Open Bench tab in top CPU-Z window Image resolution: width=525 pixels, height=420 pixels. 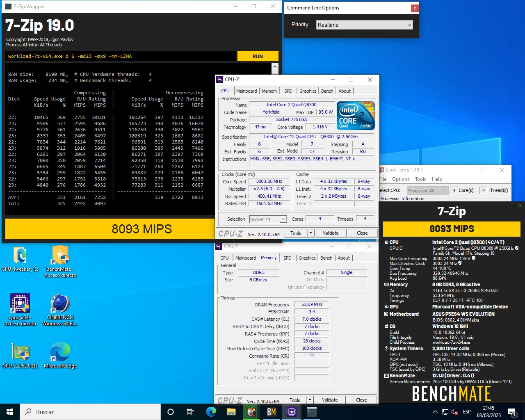point(327,91)
